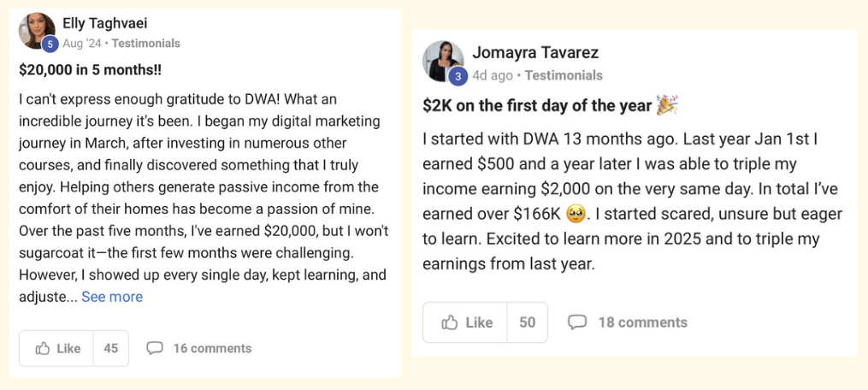The height and width of the screenshot is (390, 868).
Task: Click the party popper emoji in the post title
Action: click(x=666, y=105)
